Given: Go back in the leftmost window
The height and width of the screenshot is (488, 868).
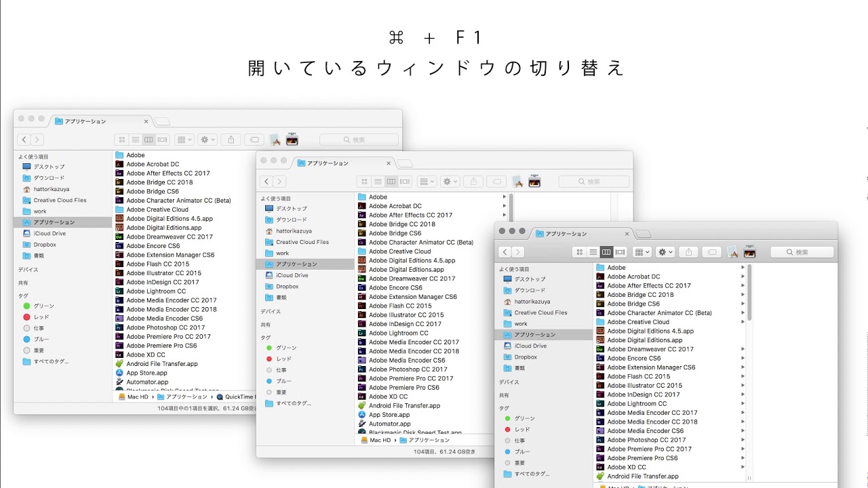Looking at the screenshot, I should [x=24, y=140].
